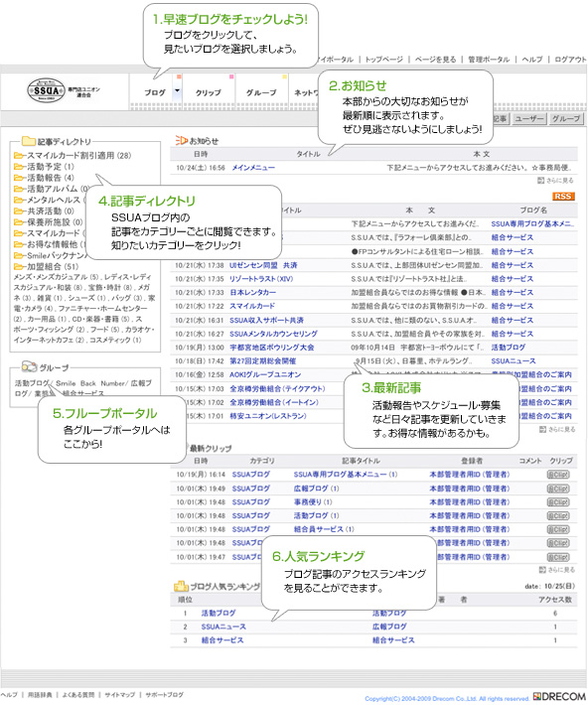Click ログアウト to sign out

coord(570,60)
